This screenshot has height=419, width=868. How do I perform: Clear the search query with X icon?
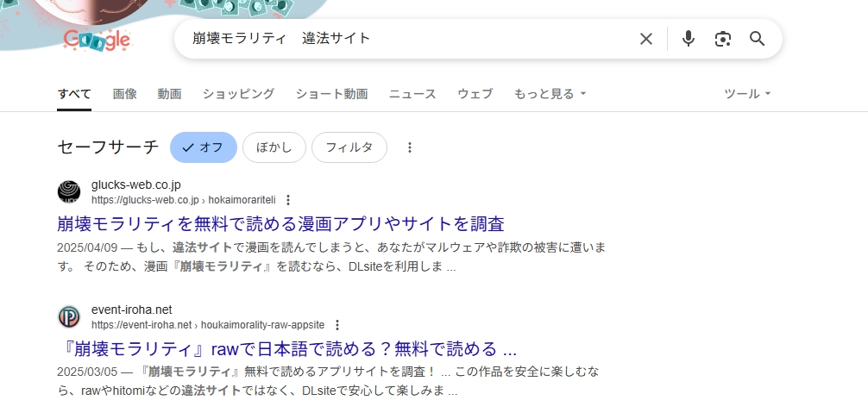(x=646, y=39)
